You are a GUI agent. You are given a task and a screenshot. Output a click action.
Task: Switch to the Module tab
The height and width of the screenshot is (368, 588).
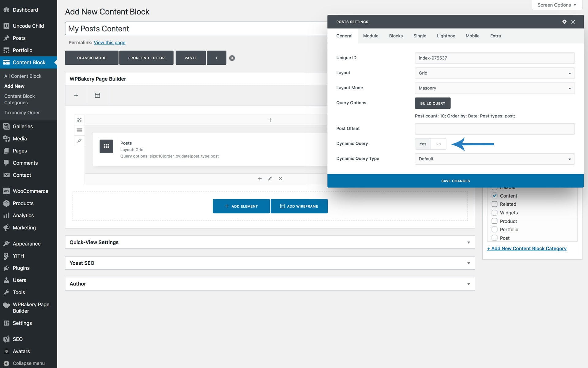point(371,36)
